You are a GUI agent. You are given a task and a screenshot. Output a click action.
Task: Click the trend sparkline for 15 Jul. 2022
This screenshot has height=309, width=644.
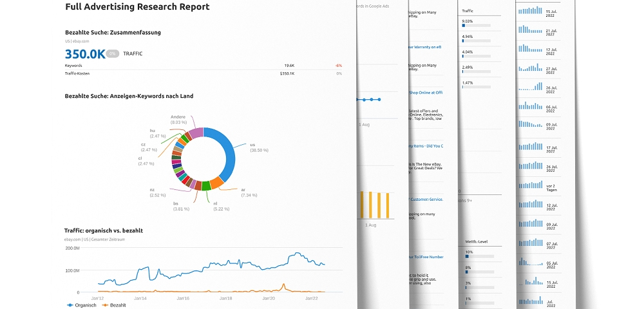(531, 11)
